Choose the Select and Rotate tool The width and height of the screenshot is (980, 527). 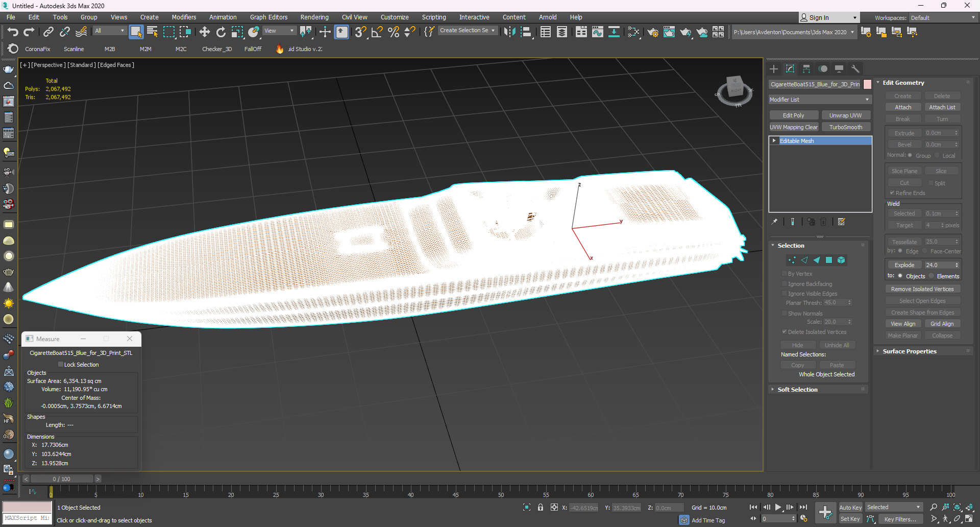point(220,32)
